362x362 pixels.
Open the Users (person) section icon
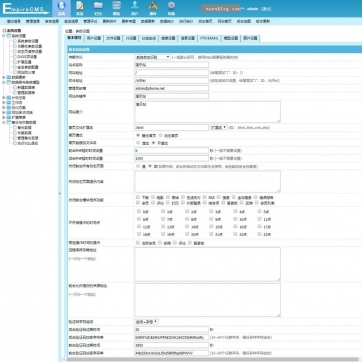click(135, 8)
